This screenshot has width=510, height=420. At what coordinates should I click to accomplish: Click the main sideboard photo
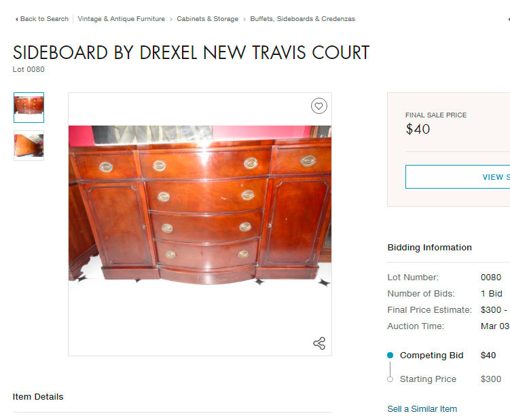pos(200,205)
